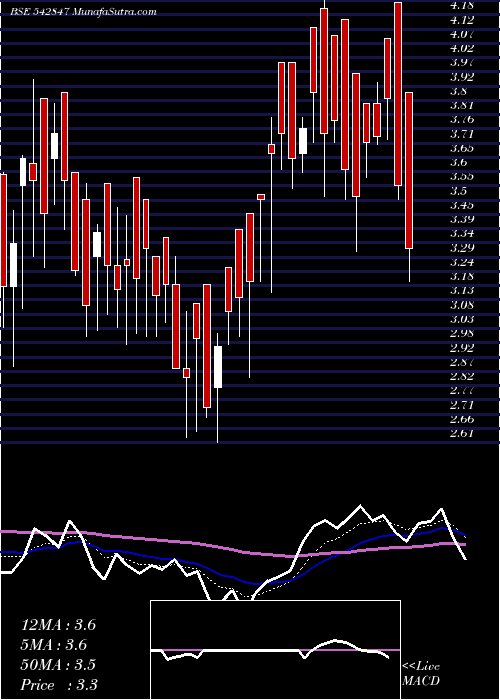Click the 3.24 price axis label
The height and width of the screenshot is (700, 500).
tap(462, 262)
